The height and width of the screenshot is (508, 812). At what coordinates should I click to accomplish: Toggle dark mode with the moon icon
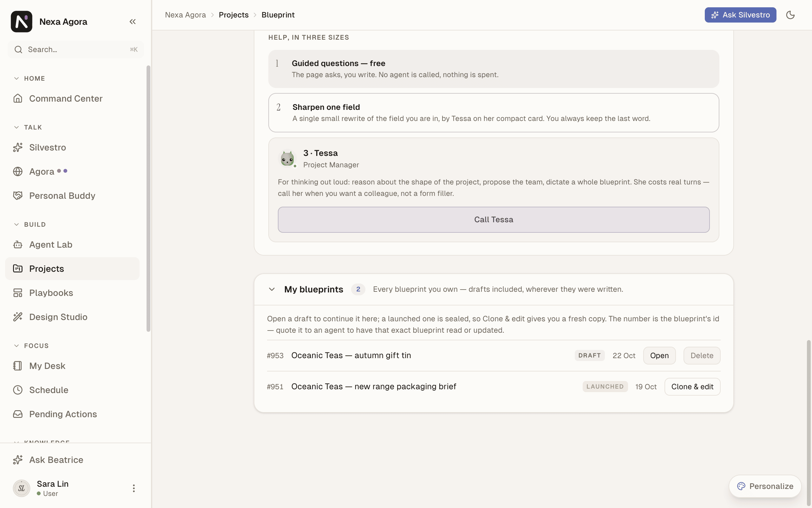tap(790, 15)
